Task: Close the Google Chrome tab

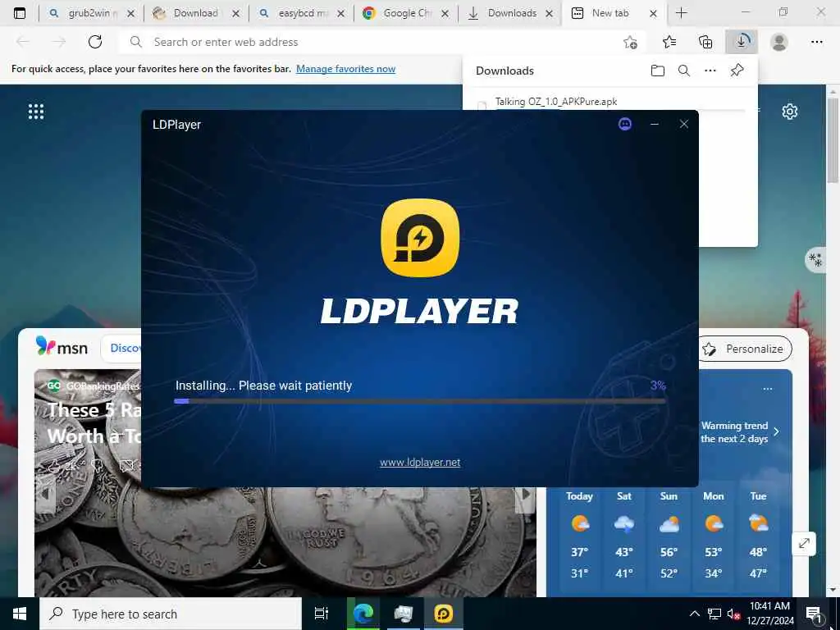Action: (x=445, y=14)
